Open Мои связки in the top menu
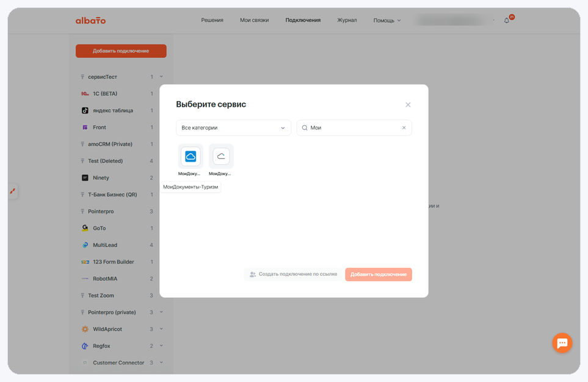This screenshot has width=588, height=382. 254,20
